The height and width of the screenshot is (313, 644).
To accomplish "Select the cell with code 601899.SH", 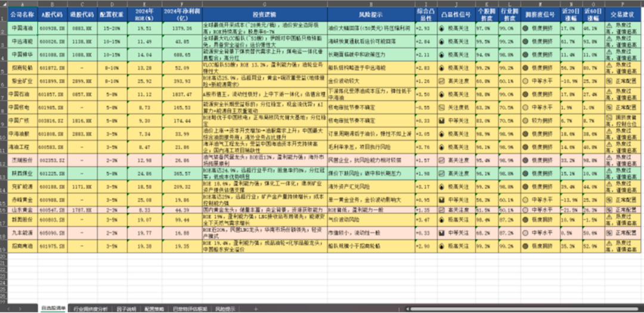I will tap(52, 81).
